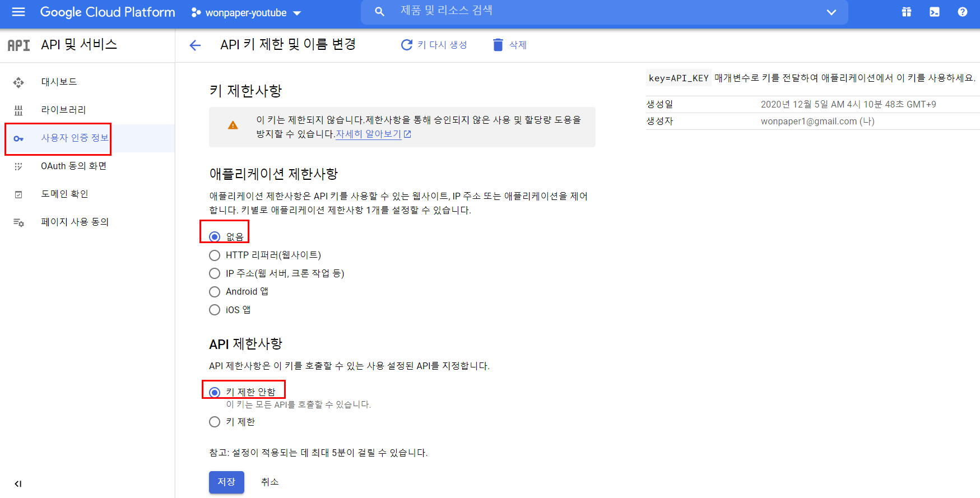This screenshot has width=980, height=498.
Task: Open the gift free trial icon
Action: [x=907, y=12]
